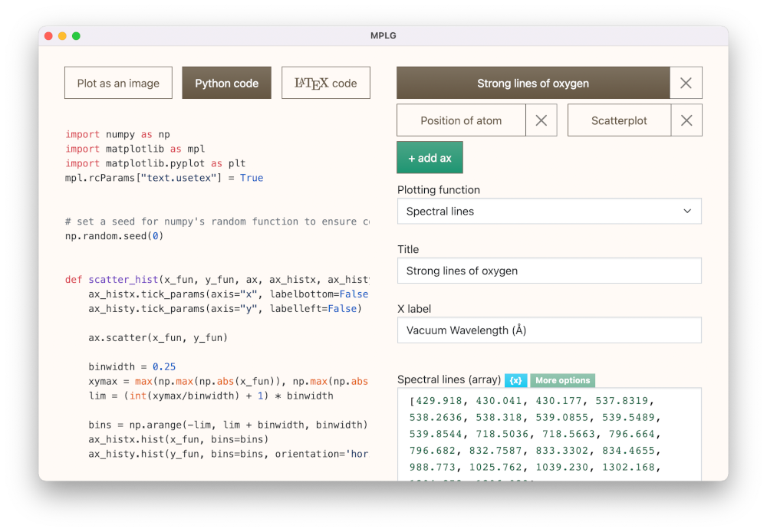Click the 'ax_histy.tick_params' code line
This screenshot has height=532, width=767.
[225, 309]
